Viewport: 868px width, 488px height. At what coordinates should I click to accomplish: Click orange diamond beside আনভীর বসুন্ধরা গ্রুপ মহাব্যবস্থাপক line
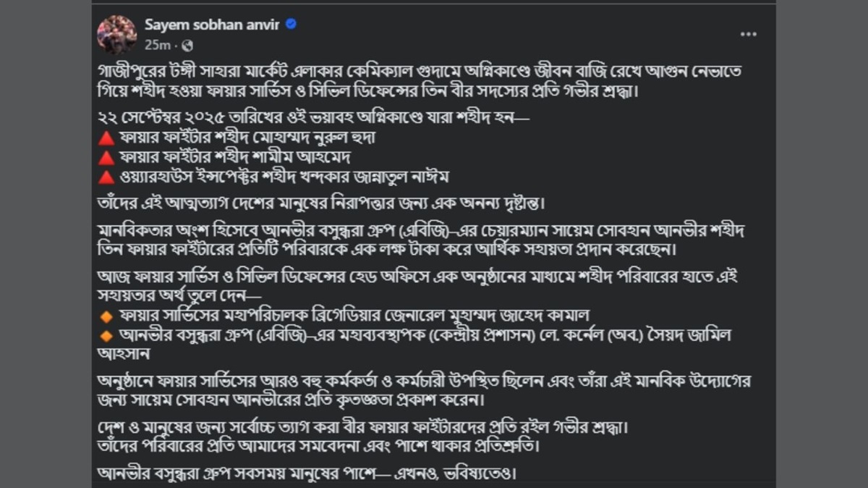click(x=106, y=335)
